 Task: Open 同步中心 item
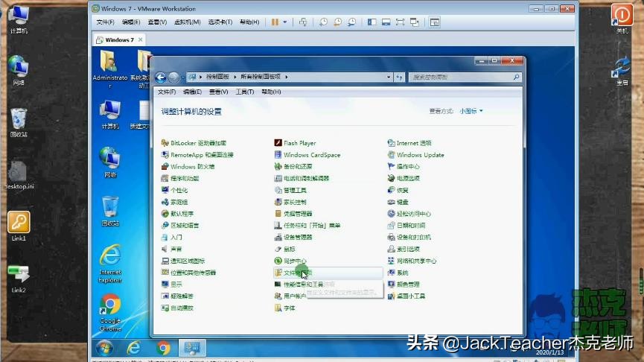[x=290, y=261]
